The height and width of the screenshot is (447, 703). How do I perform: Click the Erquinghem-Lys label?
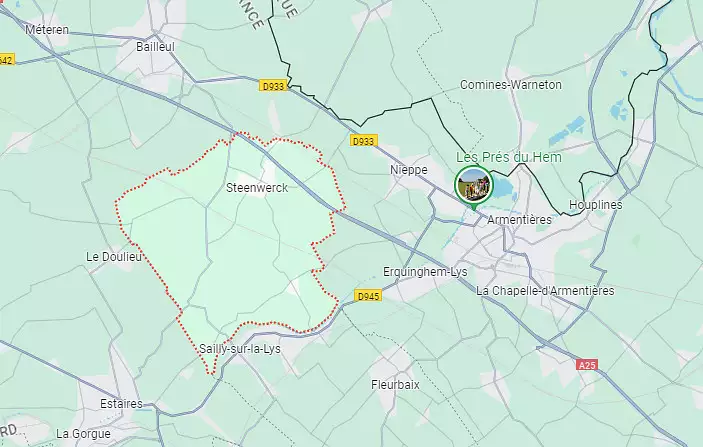(x=425, y=272)
